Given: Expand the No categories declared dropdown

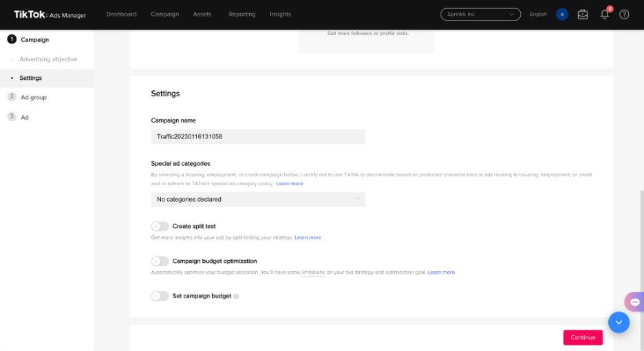Looking at the screenshot, I should 258,200.
